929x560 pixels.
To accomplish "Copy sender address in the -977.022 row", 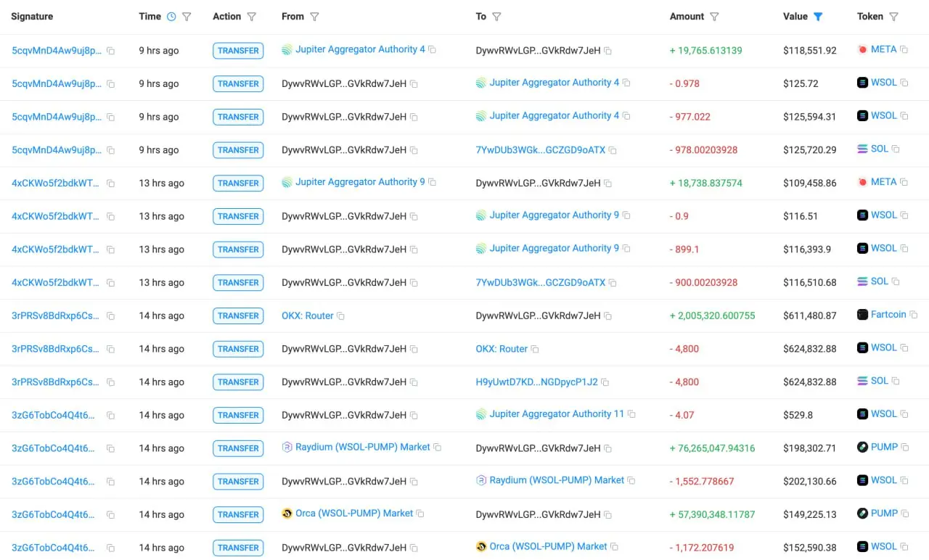I will [x=414, y=117].
